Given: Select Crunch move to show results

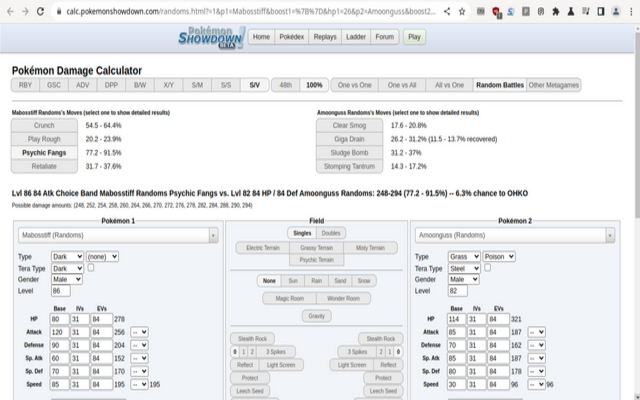Looking at the screenshot, I should [x=44, y=125].
